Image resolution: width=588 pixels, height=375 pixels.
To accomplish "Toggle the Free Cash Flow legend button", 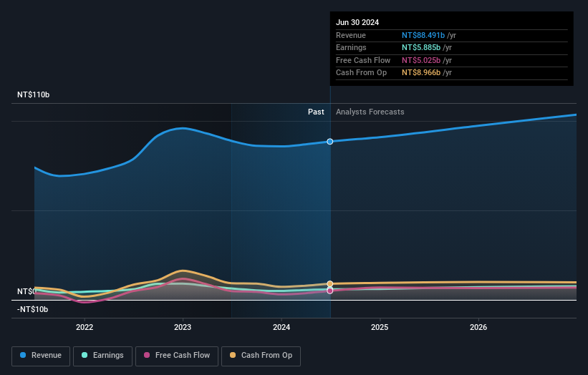I will [x=177, y=356].
